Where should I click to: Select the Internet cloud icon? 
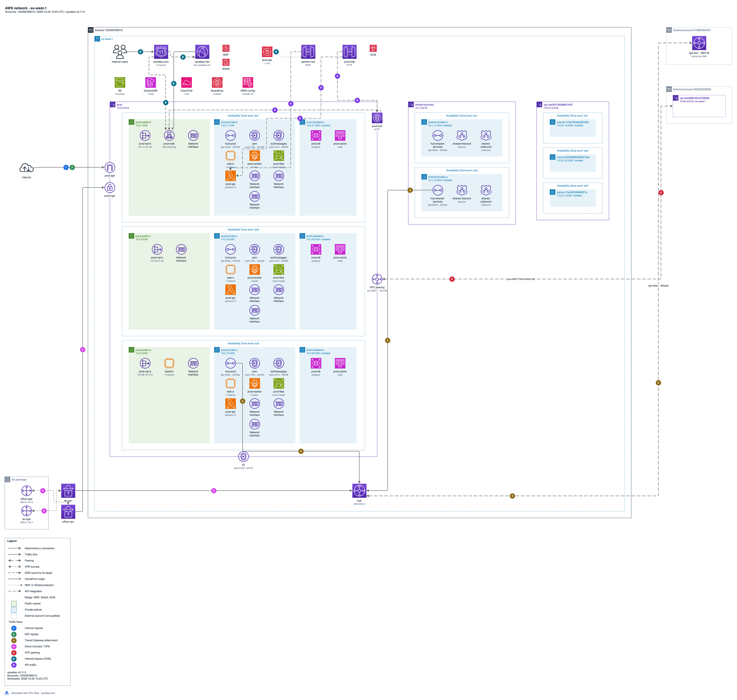[27, 168]
